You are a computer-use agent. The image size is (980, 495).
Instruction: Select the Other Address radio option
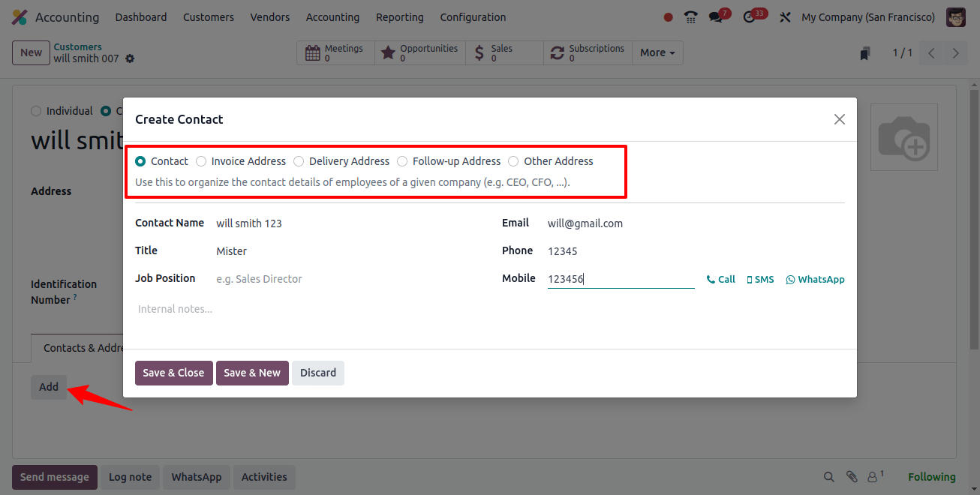coord(513,161)
